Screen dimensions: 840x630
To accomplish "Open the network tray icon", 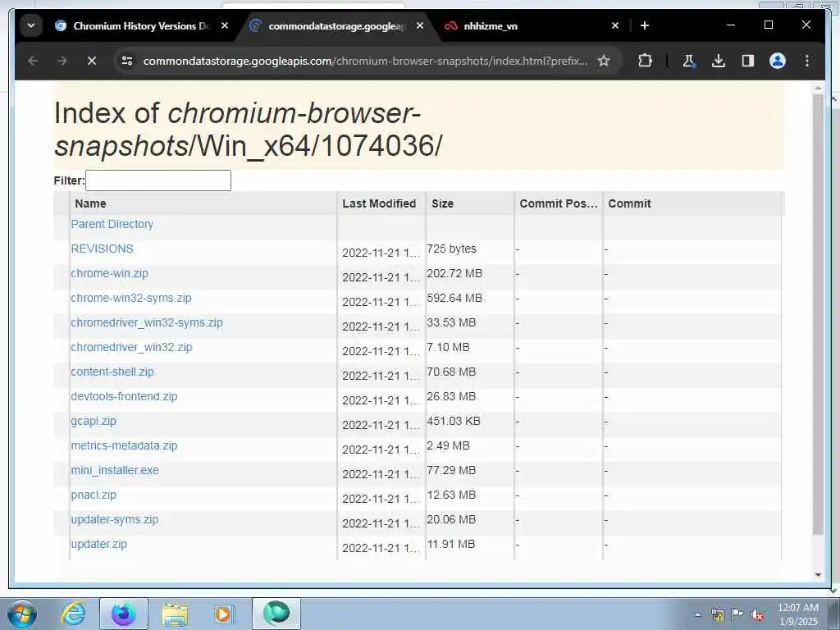I will pyautogui.click(x=717, y=614).
